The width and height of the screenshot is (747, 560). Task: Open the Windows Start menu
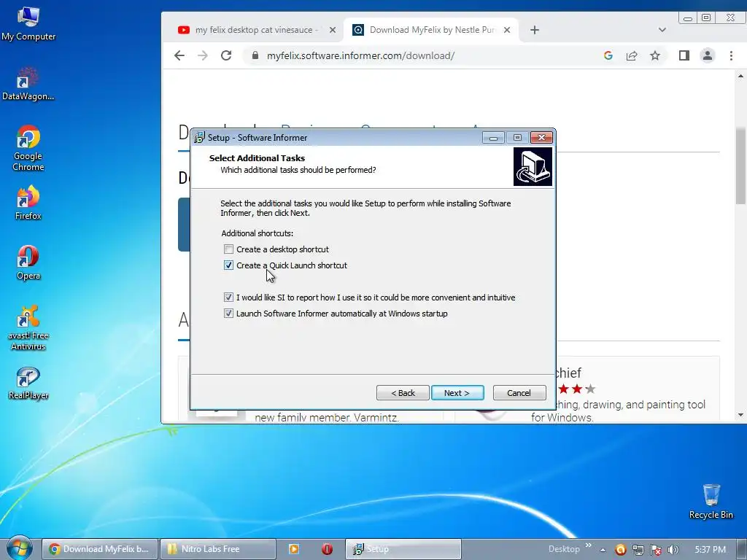19,549
